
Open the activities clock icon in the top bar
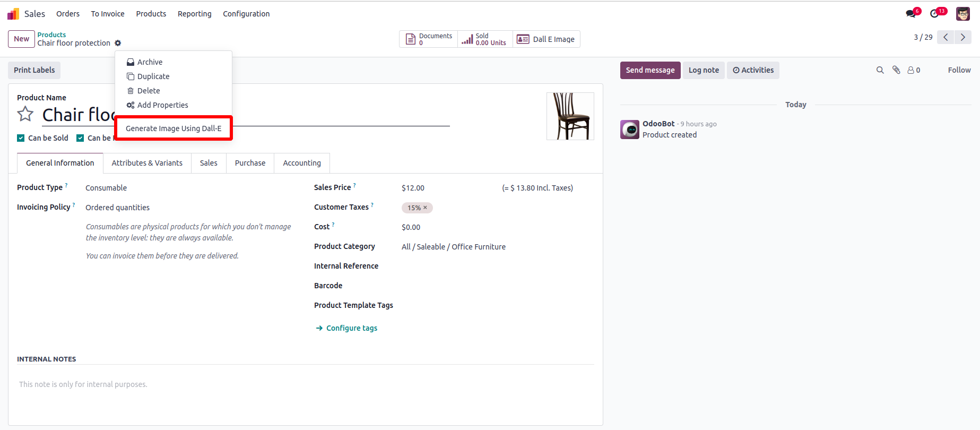pyautogui.click(x=935, y=14)
